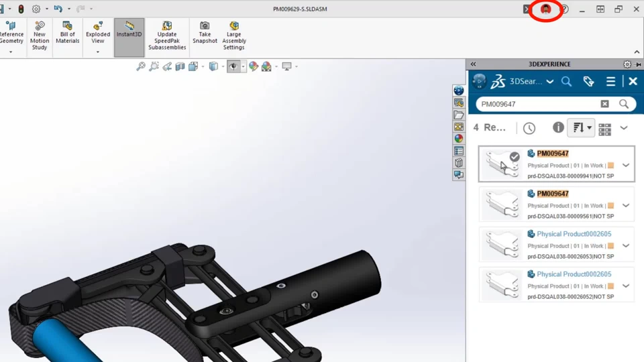Click the Apply Scene icon

click(266, 66)
